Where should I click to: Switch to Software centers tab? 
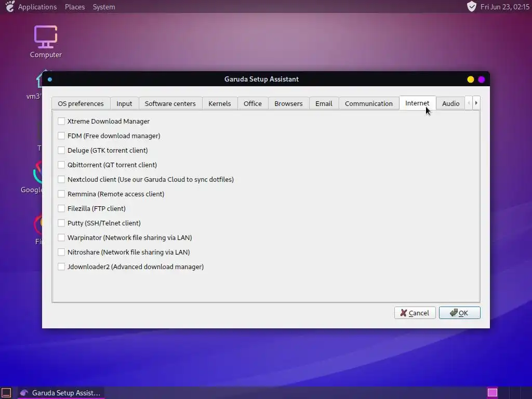click(170, 103)
